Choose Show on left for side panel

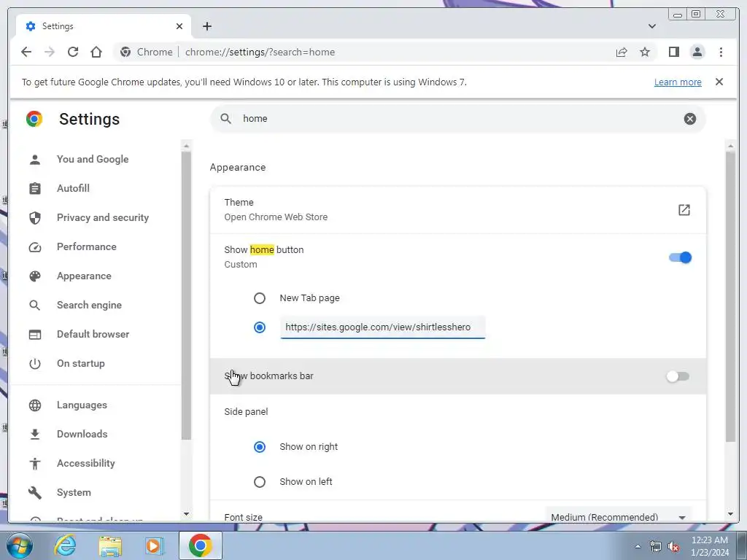[x=259, y=482]
